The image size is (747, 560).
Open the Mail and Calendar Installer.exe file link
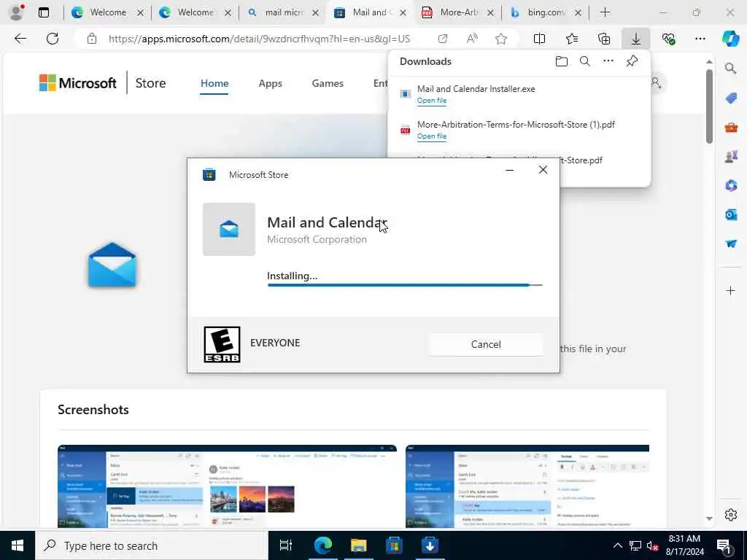[432, 101]
